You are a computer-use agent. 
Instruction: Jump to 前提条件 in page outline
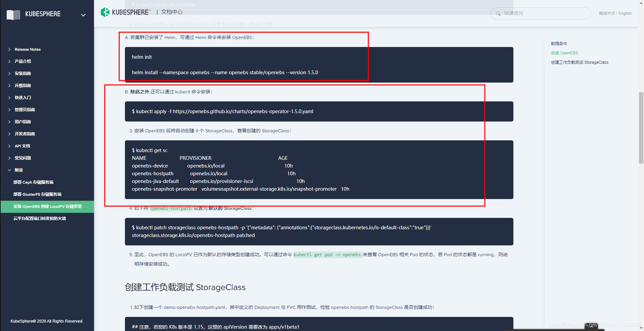coord(559,44)
